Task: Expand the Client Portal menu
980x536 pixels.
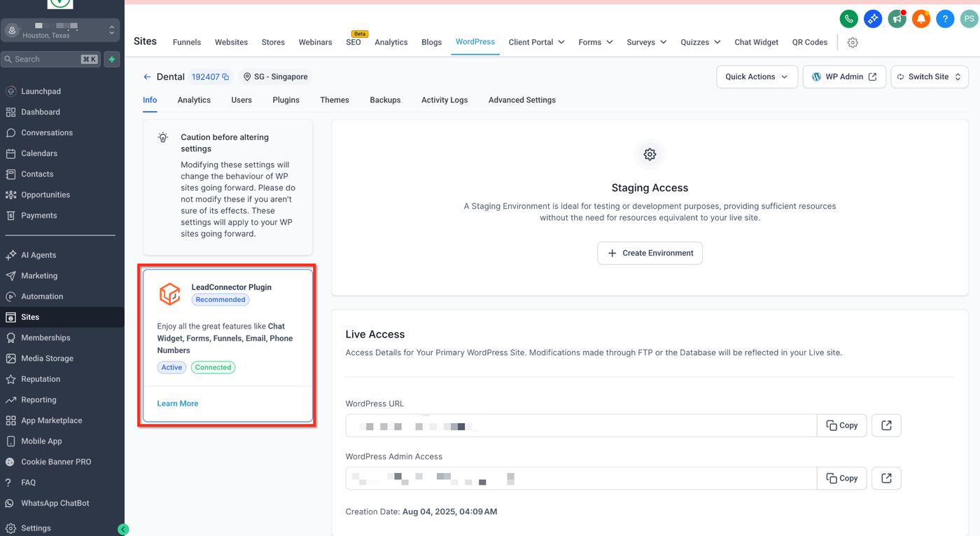Action: coord(536,43)
